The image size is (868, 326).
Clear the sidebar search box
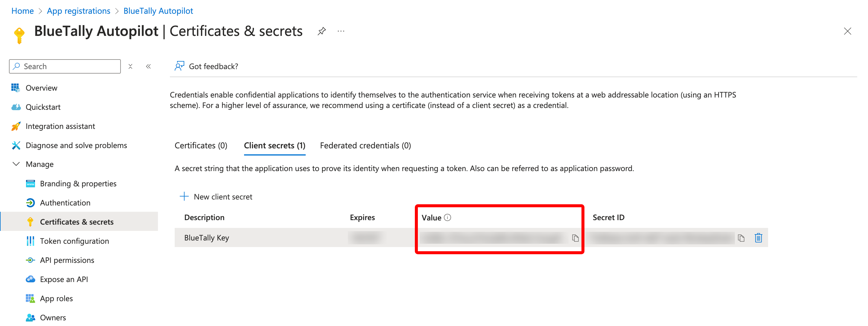click(130, 66)
